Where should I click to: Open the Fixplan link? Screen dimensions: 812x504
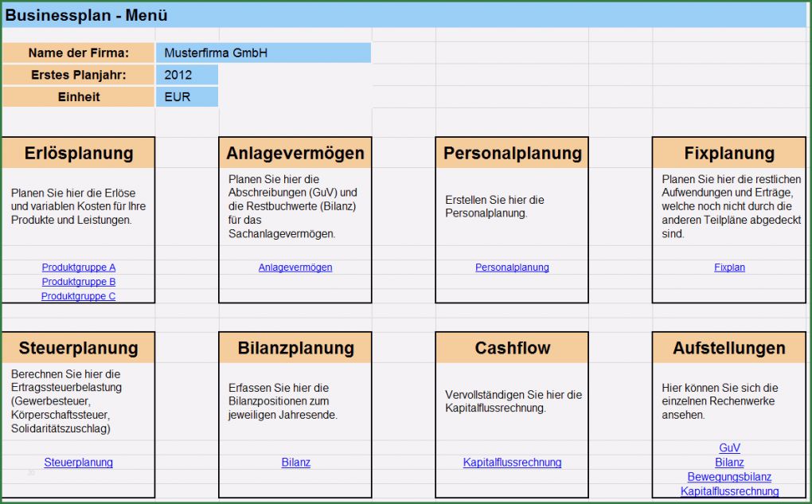coord(729,267)
